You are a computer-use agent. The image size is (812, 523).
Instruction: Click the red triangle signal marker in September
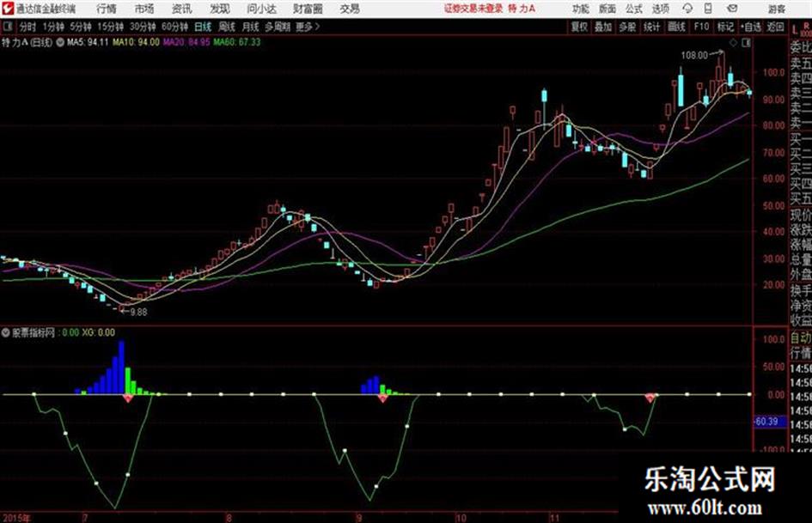click(x=382, y=398)
